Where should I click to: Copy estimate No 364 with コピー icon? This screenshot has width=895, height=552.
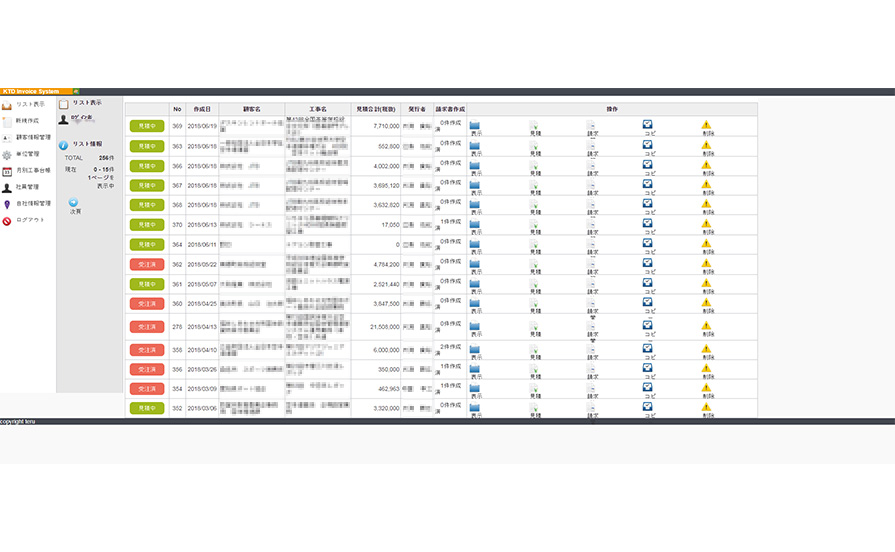tap(648, 245)
